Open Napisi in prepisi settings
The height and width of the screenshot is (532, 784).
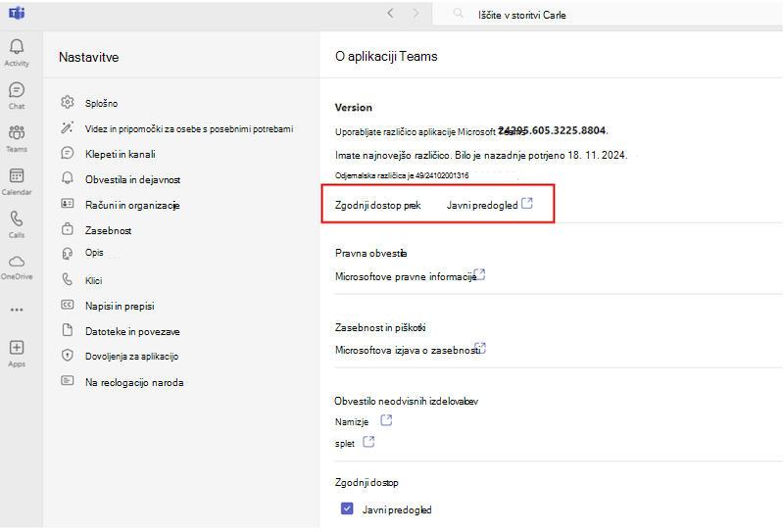[x=120, y=306]
